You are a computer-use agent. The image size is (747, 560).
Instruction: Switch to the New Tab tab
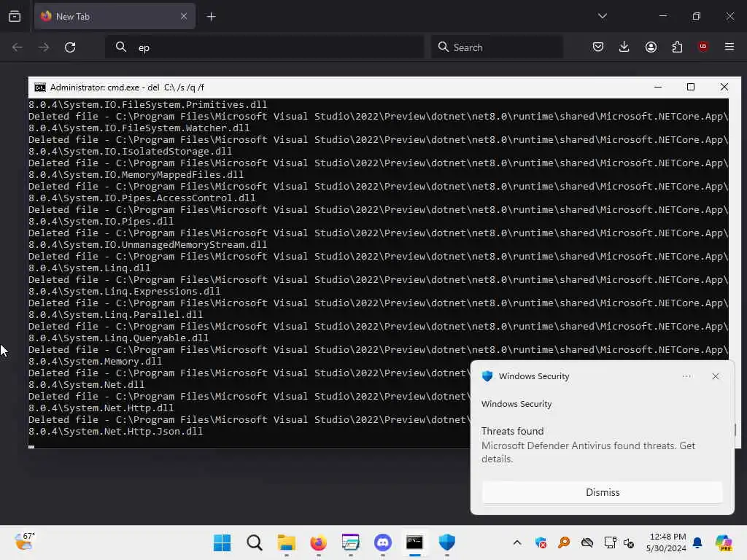tap(115, 16)
